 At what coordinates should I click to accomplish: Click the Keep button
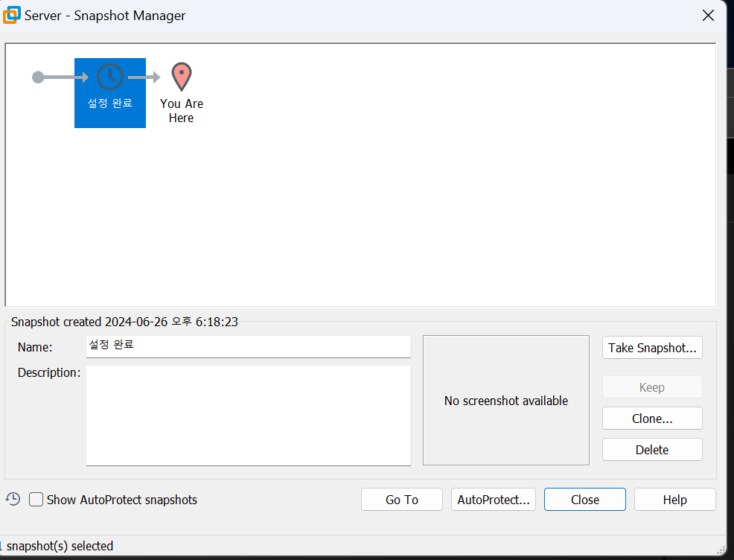pyautogui.click(x=652, y=387)
